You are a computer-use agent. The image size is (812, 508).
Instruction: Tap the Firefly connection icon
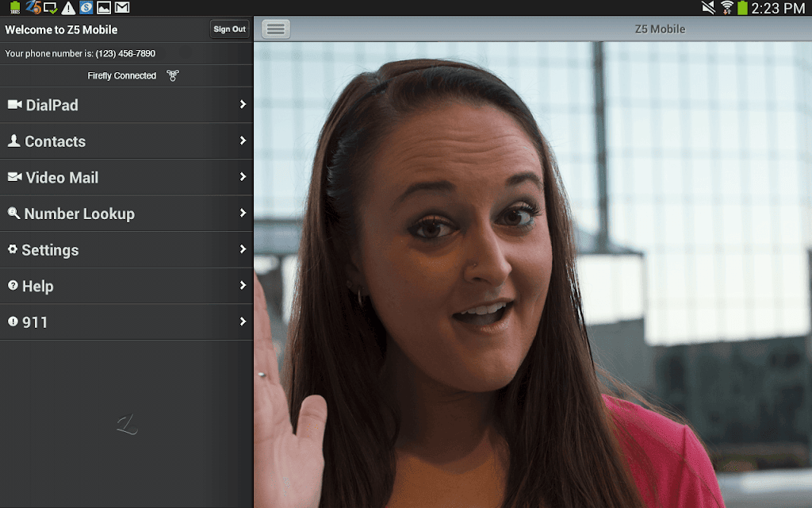[172, 75]
